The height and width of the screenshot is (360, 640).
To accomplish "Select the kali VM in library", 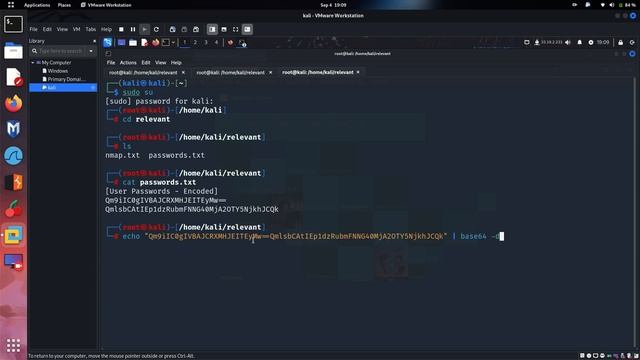I will tap(63, 87).
